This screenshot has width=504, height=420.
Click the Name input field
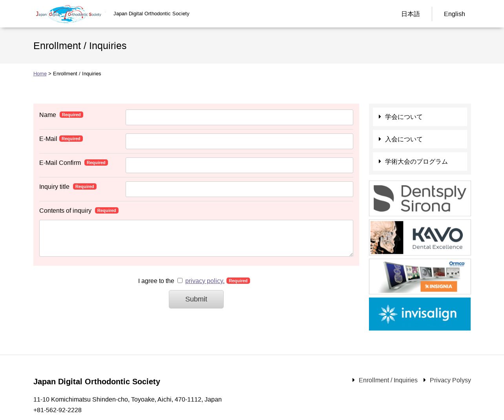(239, 117)
